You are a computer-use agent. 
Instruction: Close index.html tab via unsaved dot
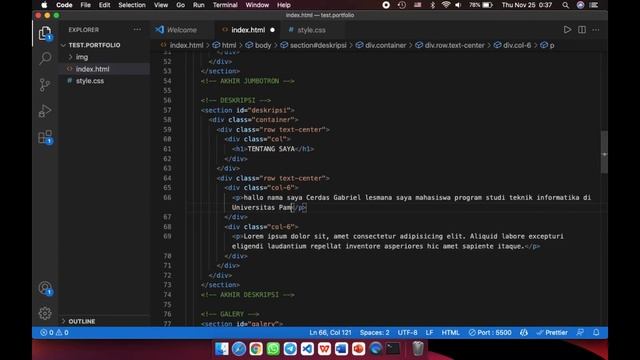[x=272, y=30]
